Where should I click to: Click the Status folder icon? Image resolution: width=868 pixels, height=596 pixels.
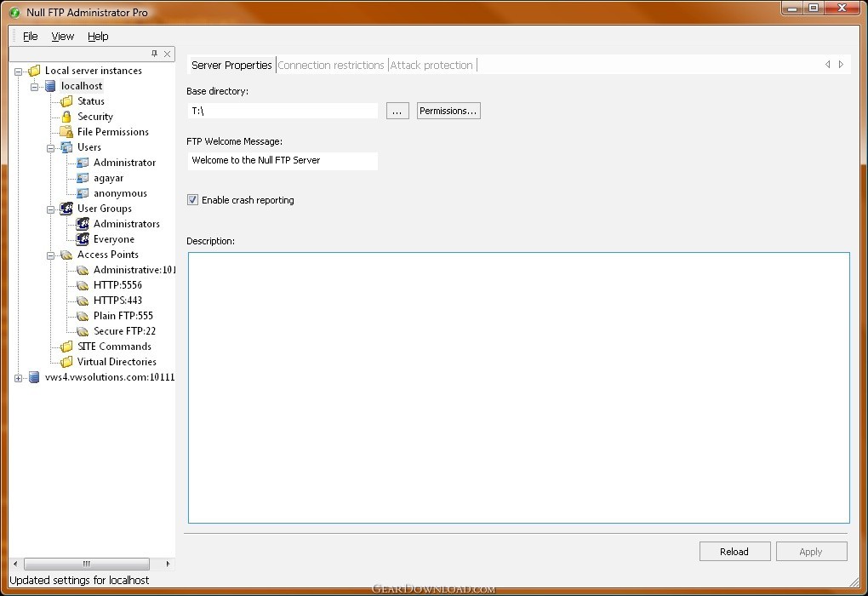66,101
